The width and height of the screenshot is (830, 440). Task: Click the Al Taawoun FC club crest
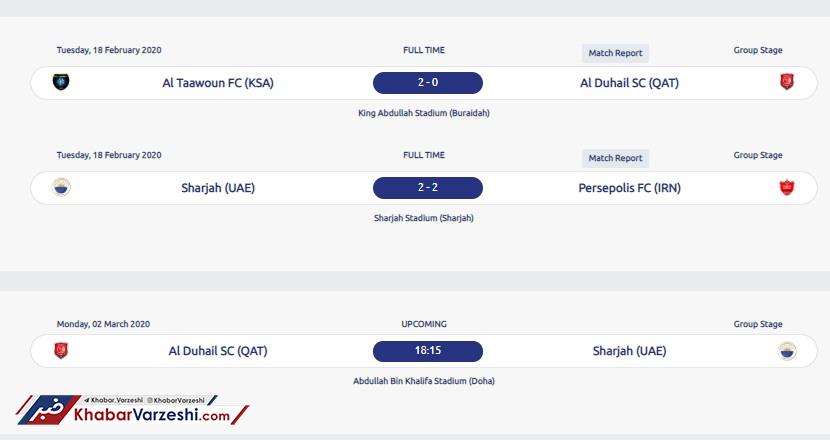point(61,82)
